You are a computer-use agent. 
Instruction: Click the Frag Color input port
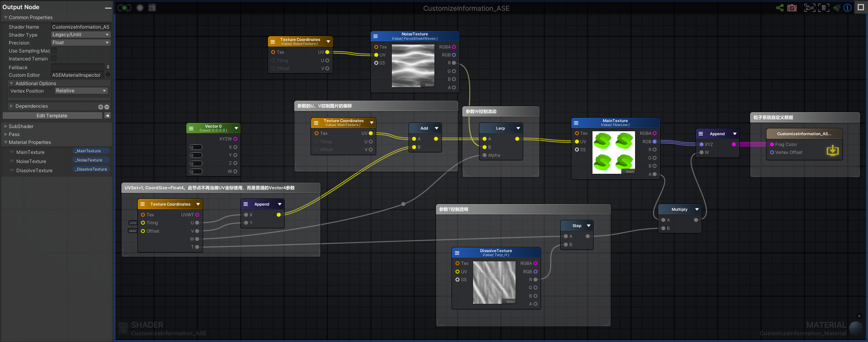point(772,144)
